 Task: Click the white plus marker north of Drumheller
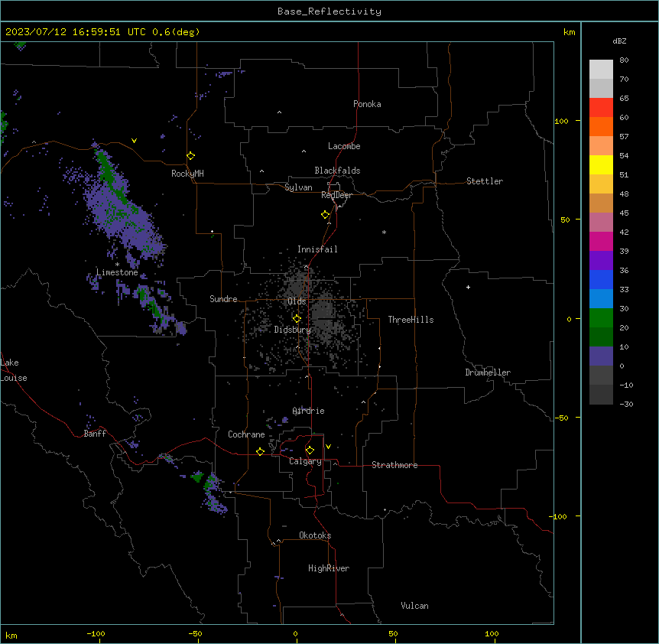(468, 287)
